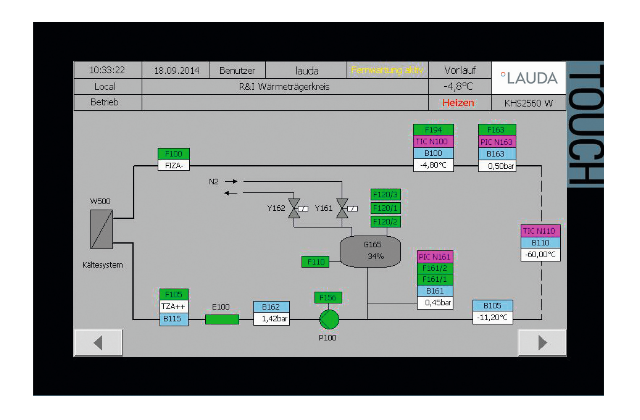The image size is (640, 420).
Task: Select the Y161 valve symbol
Action: (x=342, y=208)
